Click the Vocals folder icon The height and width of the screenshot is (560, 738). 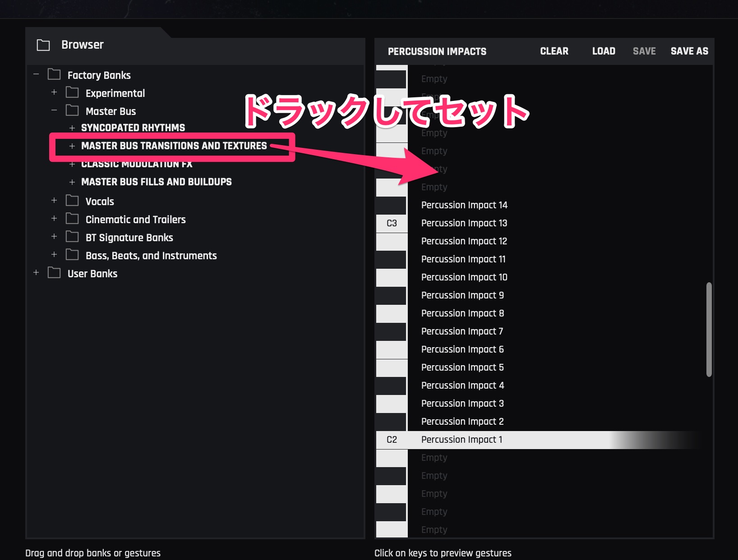point(72,201)
